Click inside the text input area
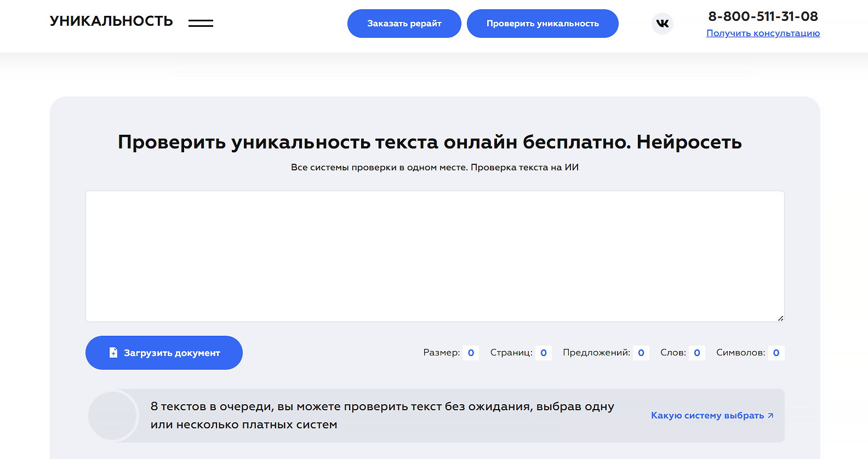 [x=435, y=256]
